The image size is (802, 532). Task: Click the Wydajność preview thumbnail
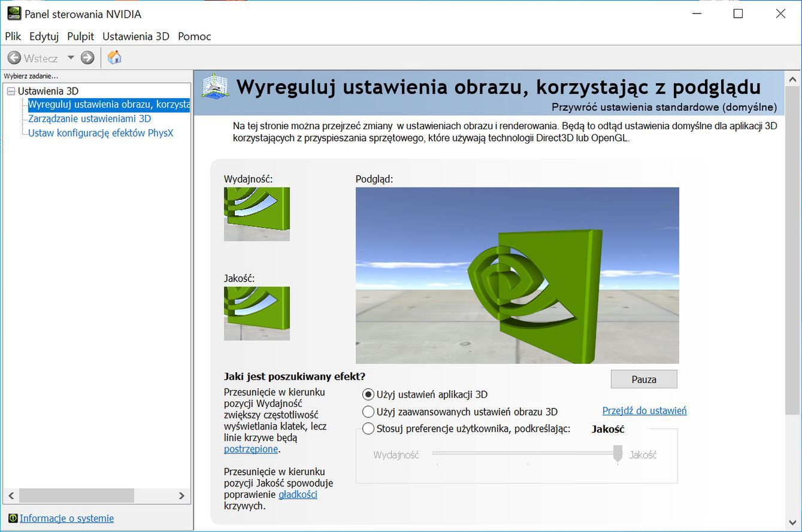pyautogui.click(x=256, y=214)
